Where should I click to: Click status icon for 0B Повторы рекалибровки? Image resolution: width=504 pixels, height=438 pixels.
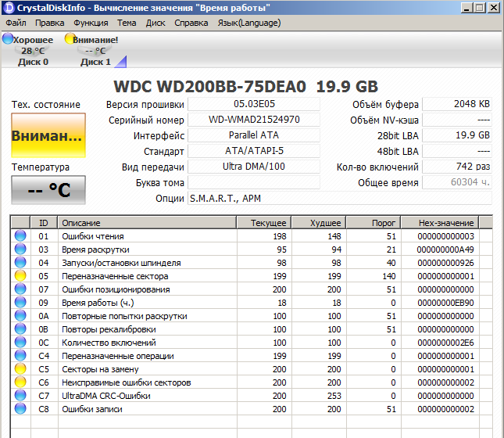coord(20,329)
